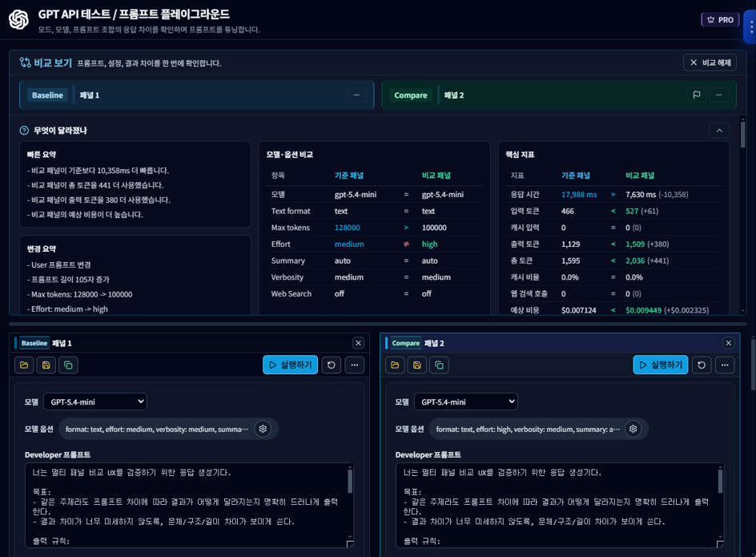Click the OpenAI logo in header
This screenshot has height=557, width=756.
18,19
